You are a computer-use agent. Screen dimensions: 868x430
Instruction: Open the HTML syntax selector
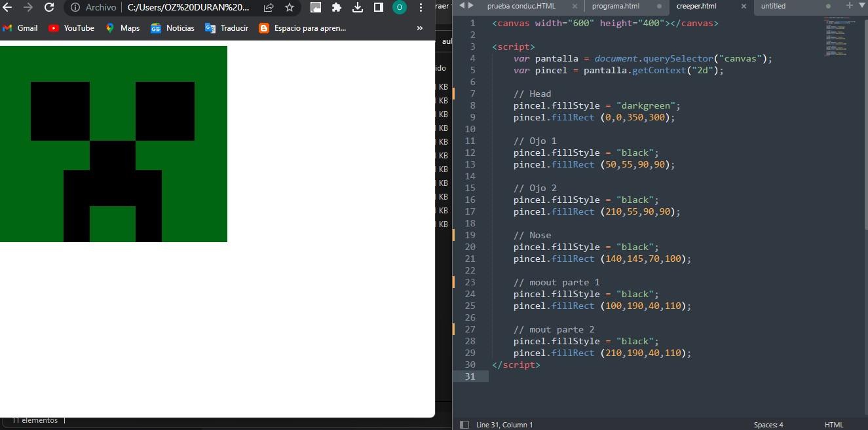(834, 425)
